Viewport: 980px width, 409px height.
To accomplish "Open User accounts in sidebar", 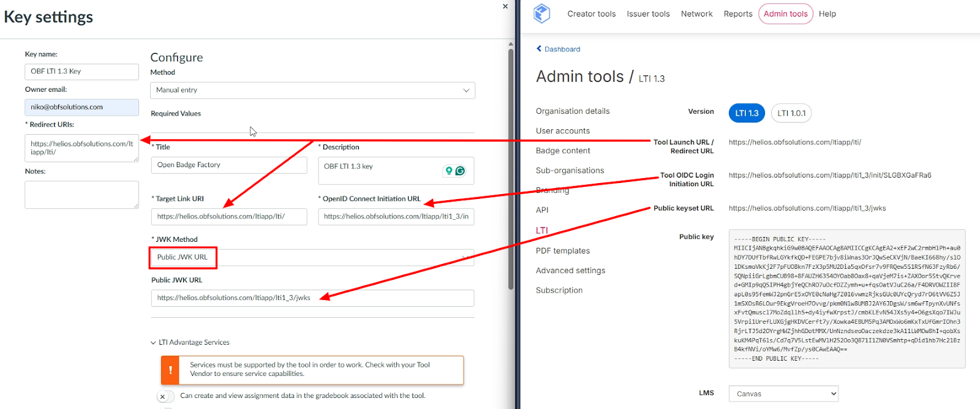I will tap(563, 130).
